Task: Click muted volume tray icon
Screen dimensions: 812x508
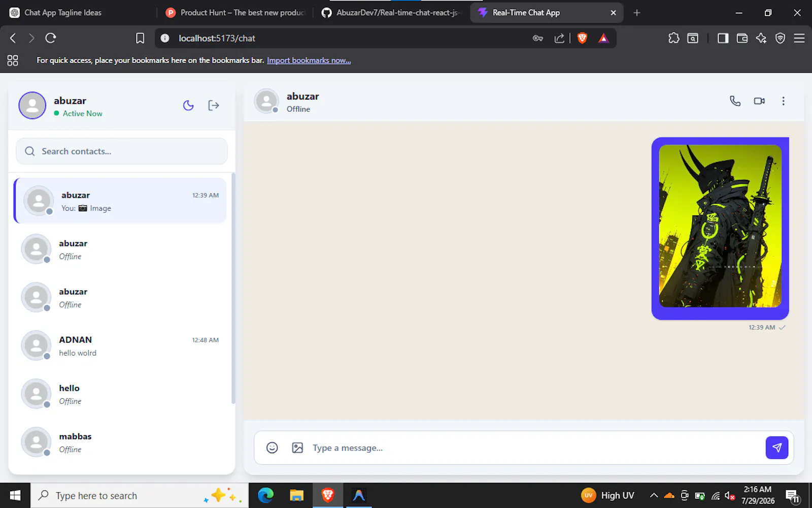Action: coord(730,496)
